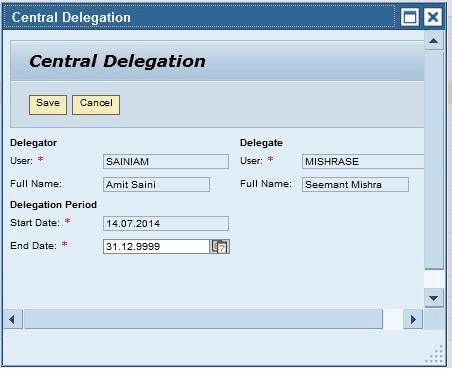
Task: Cancel the delegation dialog
Action: 96,105
